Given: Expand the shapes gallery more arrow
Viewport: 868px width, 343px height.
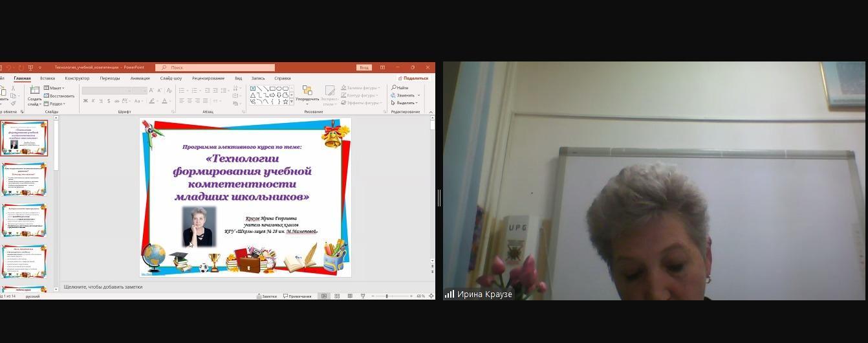Looking at the screenshot, I should click(x=292, y=101).
